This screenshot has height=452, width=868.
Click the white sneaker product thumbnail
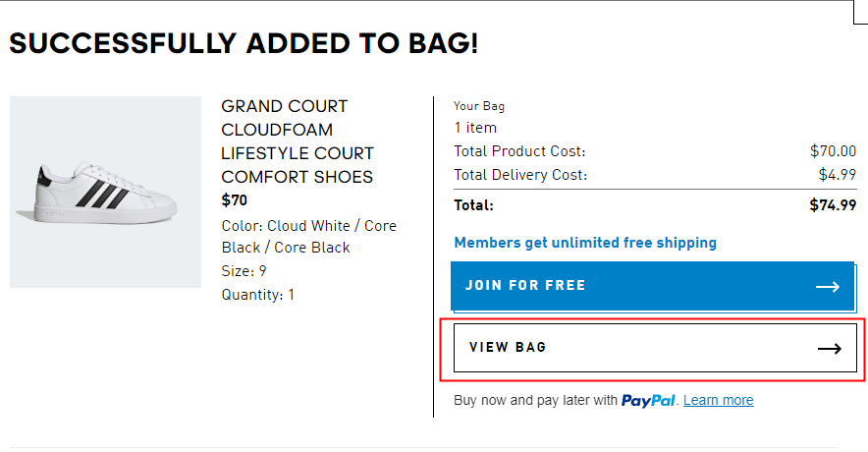[x=105, y=193]
